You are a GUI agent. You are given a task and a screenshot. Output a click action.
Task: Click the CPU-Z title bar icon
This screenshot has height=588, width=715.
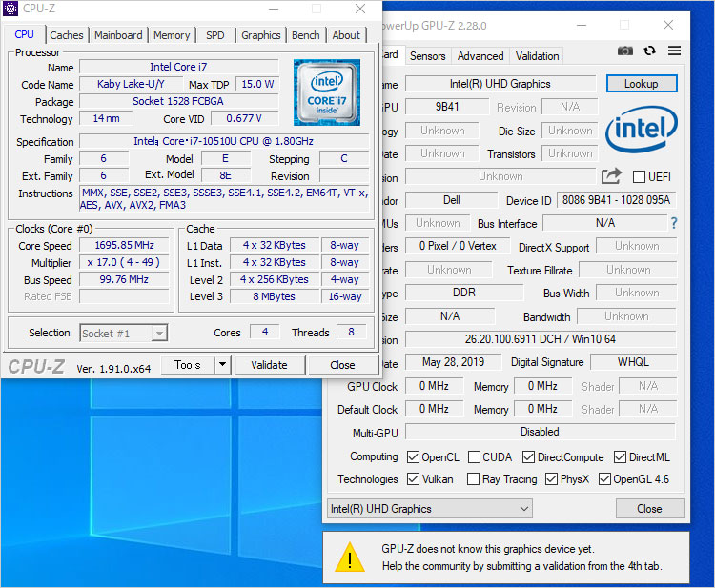click(10, 9)
